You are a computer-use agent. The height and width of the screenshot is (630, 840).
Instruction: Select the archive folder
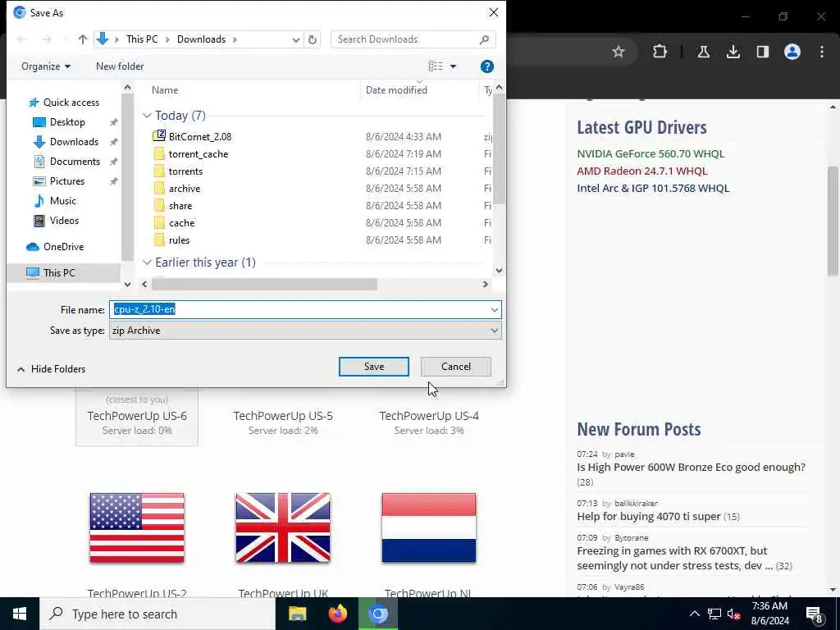tap(185, 189)
